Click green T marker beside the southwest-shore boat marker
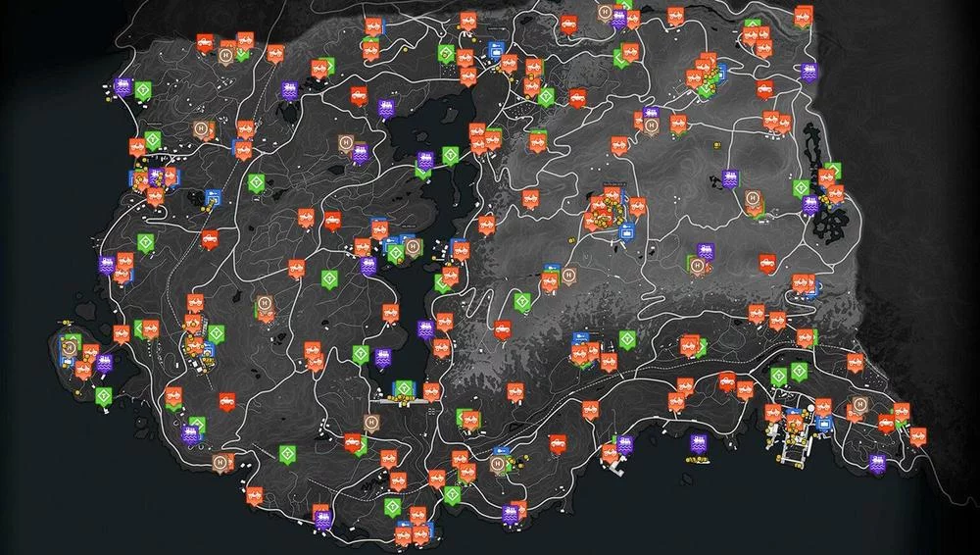 [360, 355]
